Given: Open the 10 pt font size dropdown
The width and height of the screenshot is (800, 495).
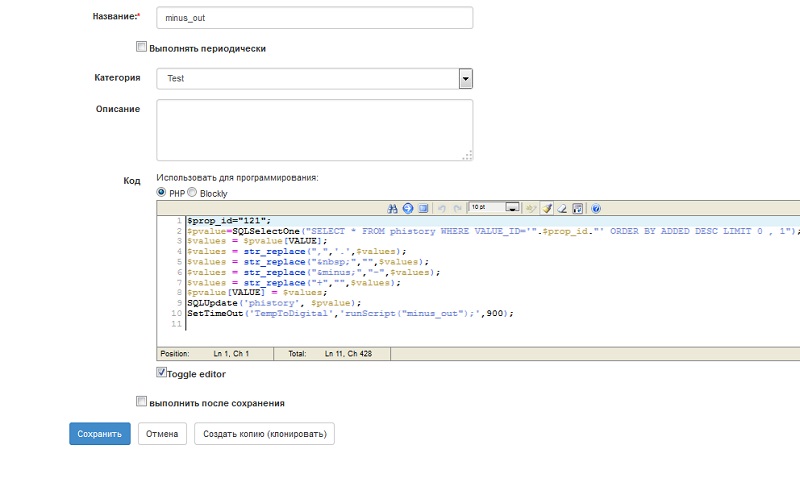Looking at the screenshot, I should 512,208.
